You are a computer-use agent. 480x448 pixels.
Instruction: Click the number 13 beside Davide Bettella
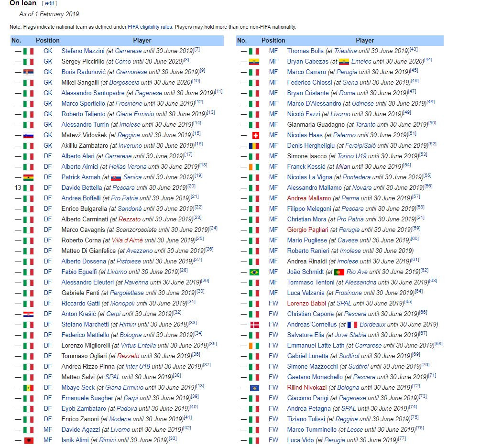(18, 188)
